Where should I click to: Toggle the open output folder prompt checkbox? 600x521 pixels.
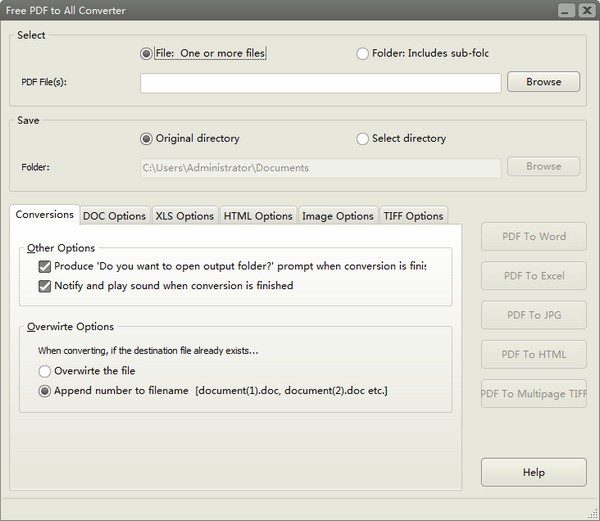tap(45, 267)
